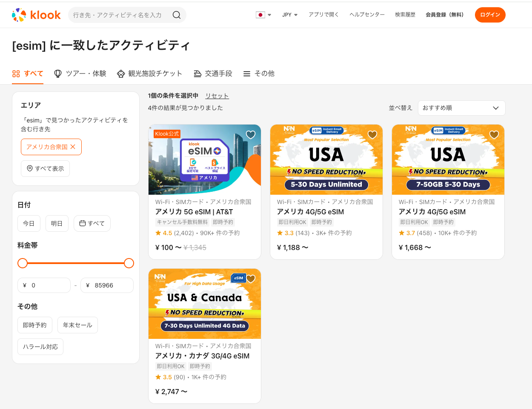
Task: Click 会員登録（無料）
Action: 445,15
